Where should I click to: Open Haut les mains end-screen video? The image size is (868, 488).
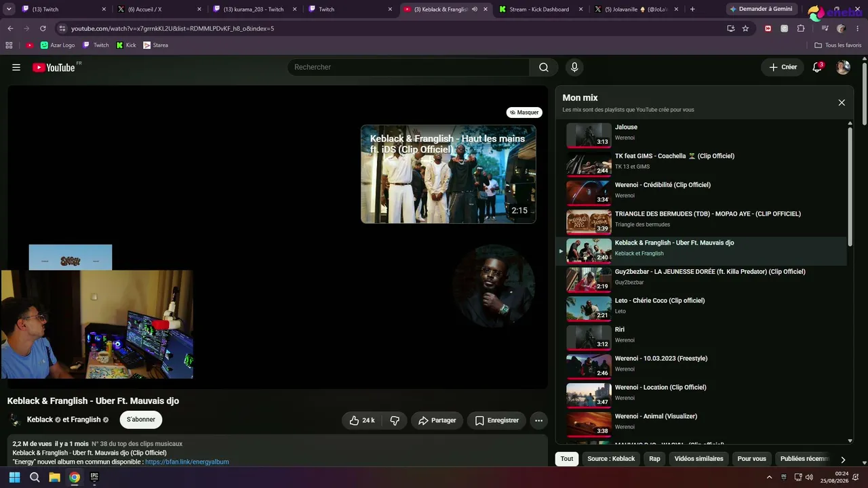(x=448, y=174)
